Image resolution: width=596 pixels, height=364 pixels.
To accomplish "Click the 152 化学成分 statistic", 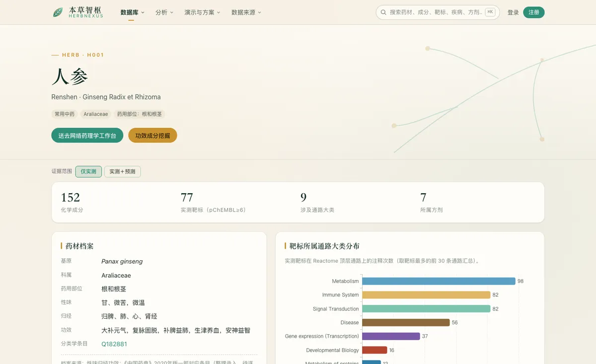I will click(x=72, y=203).
